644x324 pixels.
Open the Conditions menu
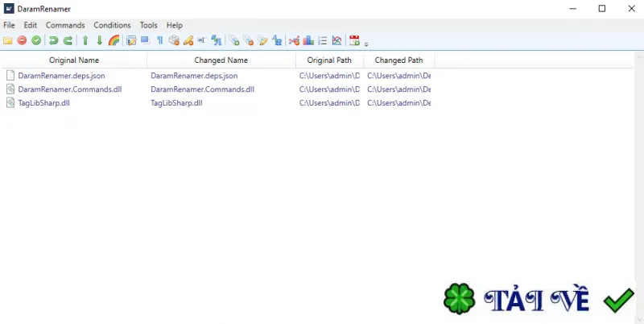click(112, 25)
